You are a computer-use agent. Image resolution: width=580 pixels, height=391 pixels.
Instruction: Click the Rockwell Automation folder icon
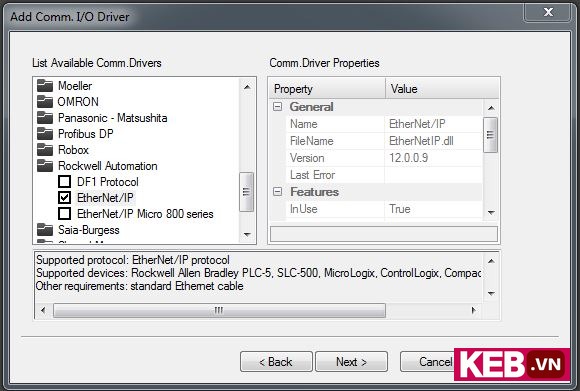click(45, 166)
